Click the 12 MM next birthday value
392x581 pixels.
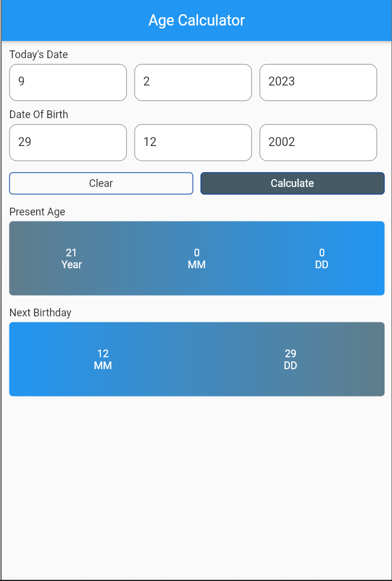point(103,359)
